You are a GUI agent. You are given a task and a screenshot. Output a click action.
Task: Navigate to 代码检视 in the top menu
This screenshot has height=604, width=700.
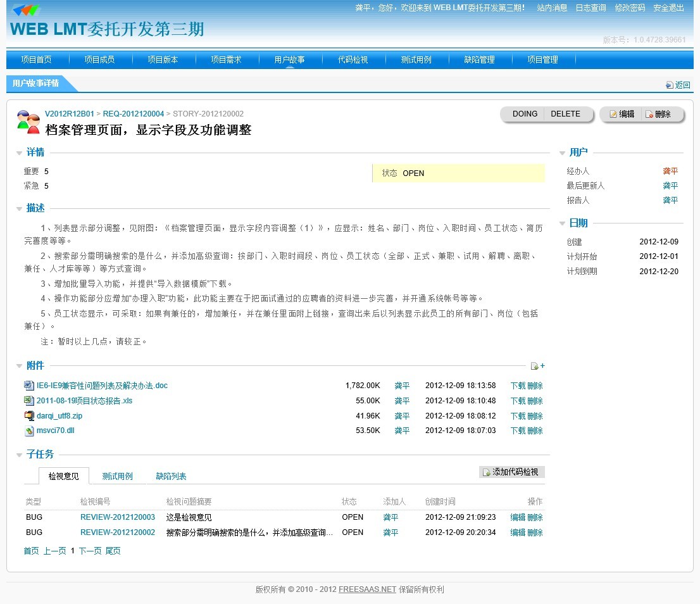(x=353, y=60)
